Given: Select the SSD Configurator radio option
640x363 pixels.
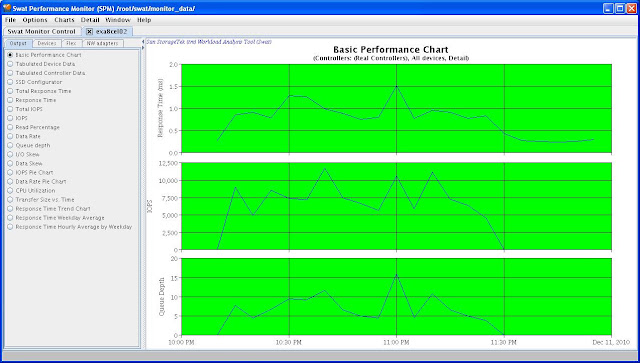Looking at the screenshot, I should pos(10,82).
